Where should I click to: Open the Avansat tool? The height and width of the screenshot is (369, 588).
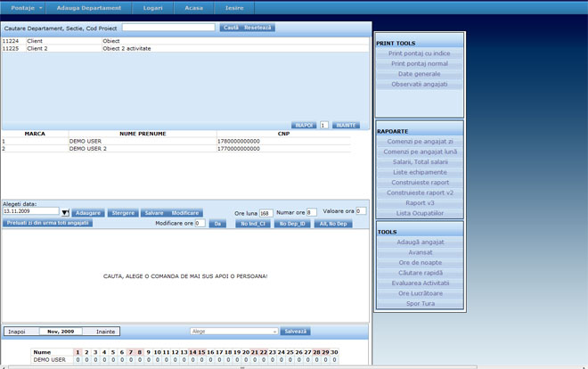click(x=421, y=252)
